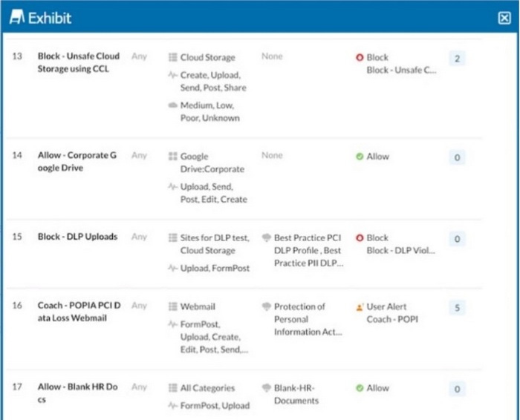This screenshot has height=420, width=520.
Task: Click Protection of Personal Information Act profile
Action: (308, 319)
